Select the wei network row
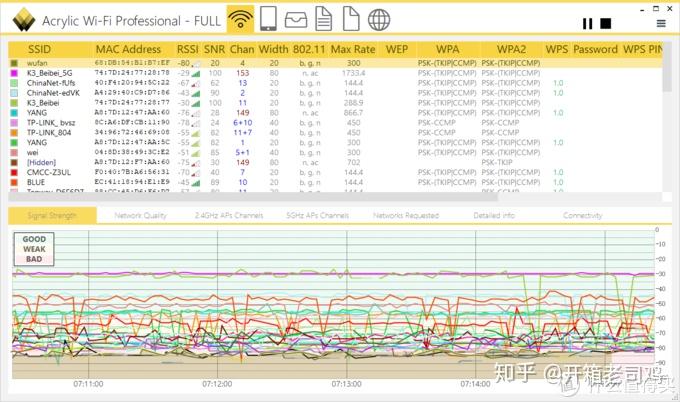This screenshot has height=402, width=680. pyautogui.click(x=335, y=153)
